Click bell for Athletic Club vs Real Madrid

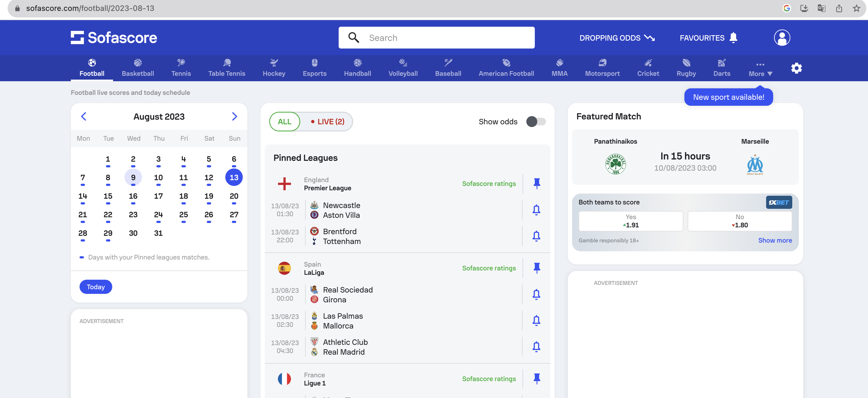[x=536, y=346]
